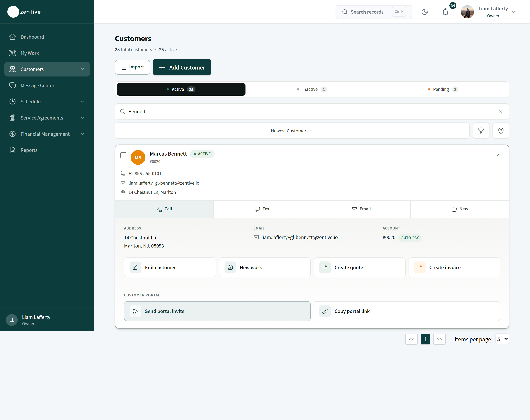This screenshot has width=530, height=420.
Task: Click the envelope icon on Marcus Bennett's summary email
Action: [x=123, y=183]
